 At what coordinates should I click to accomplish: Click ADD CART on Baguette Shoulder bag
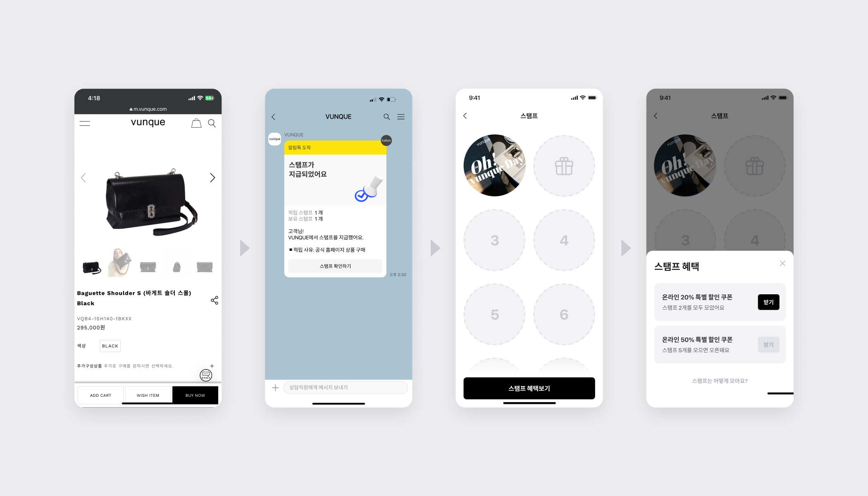click(x=100, y=395)
